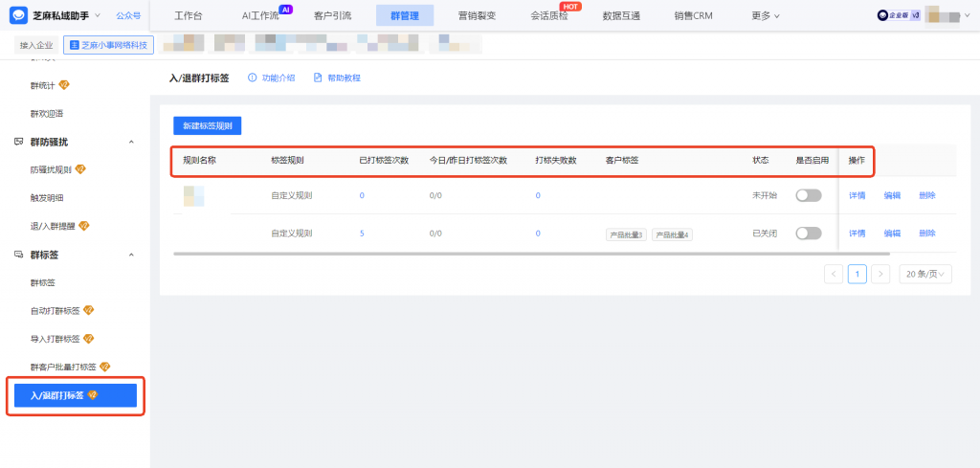
Task: Open 详情 for the 已关闭 rule
Action: (x=857, y=234)
